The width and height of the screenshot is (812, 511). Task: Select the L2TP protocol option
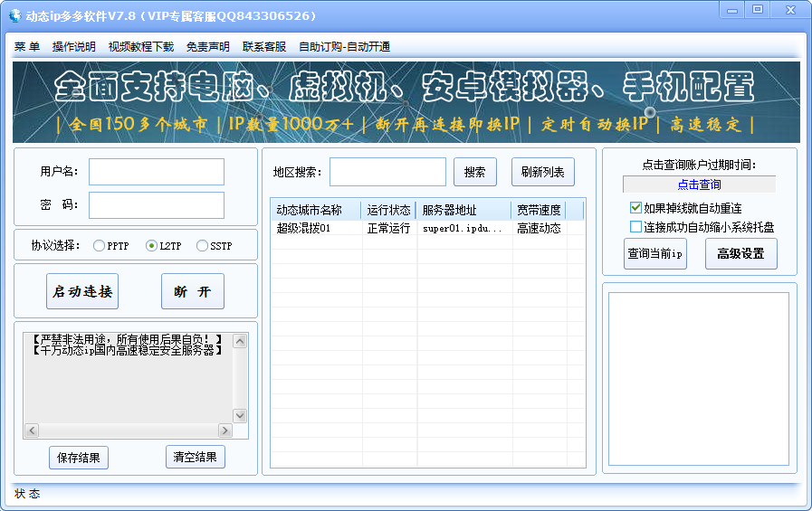click(151, 246)
